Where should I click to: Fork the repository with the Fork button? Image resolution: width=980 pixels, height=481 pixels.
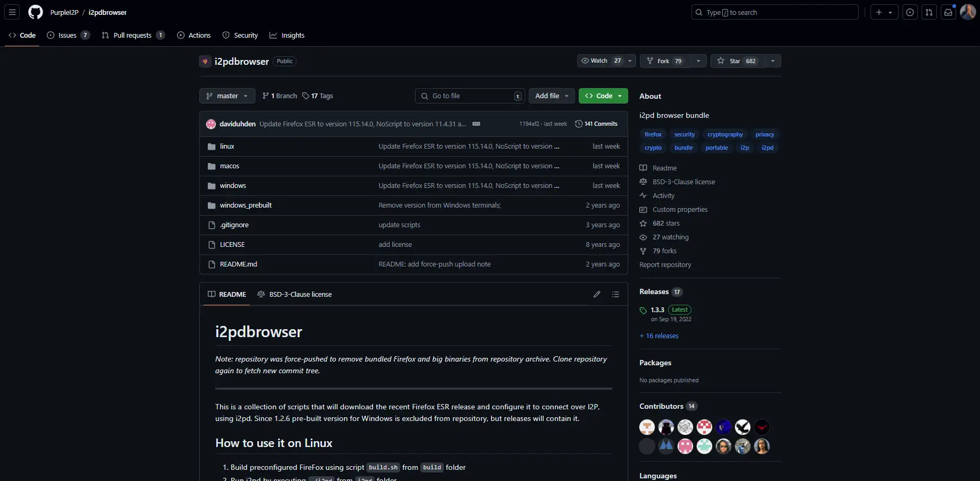[665, 61]
